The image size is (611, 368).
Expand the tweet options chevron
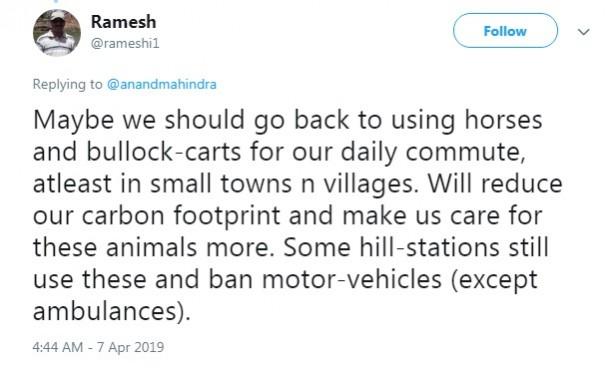583,32
